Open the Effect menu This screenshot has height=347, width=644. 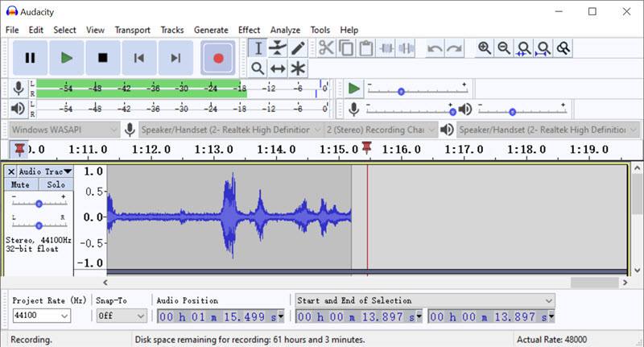[x=249, y=30]
